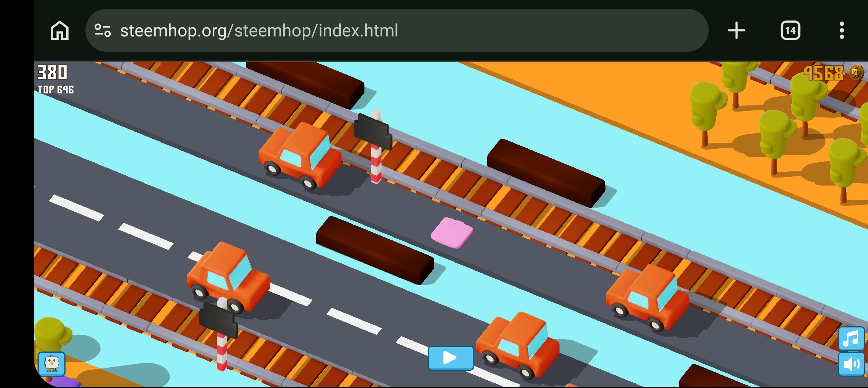Image resolution: width=868 pixels, height=388 pixels.
Task: Open the tab switcher showing 14
Action: point(790,31)
